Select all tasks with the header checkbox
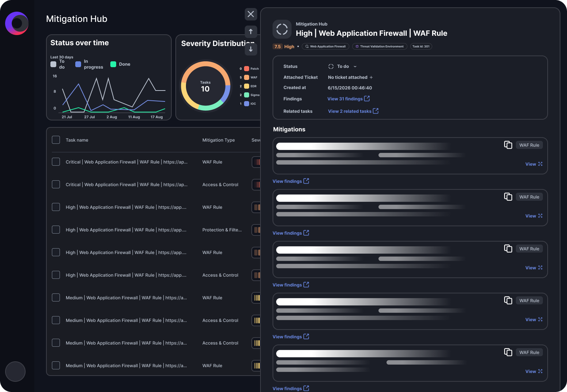The width and height of the screenshot is (567, 392). (x=56, y=140)
